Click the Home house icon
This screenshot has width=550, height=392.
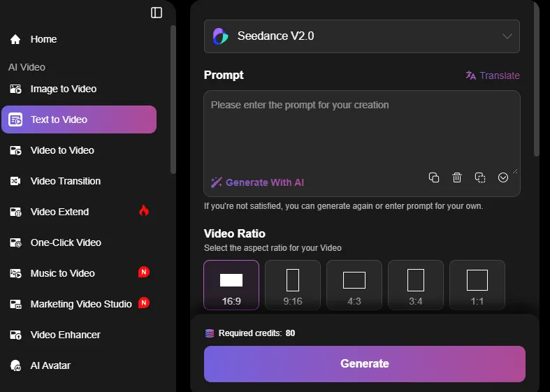click(15, 39)
